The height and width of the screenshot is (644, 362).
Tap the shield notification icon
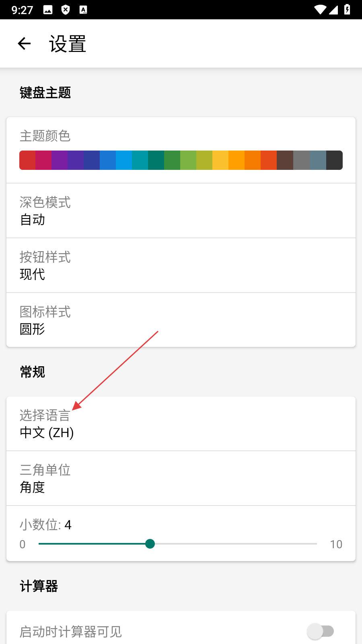[66, 10]
